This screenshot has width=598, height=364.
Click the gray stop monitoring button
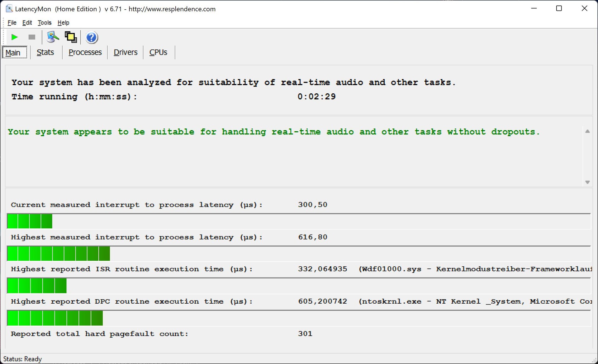32,37
